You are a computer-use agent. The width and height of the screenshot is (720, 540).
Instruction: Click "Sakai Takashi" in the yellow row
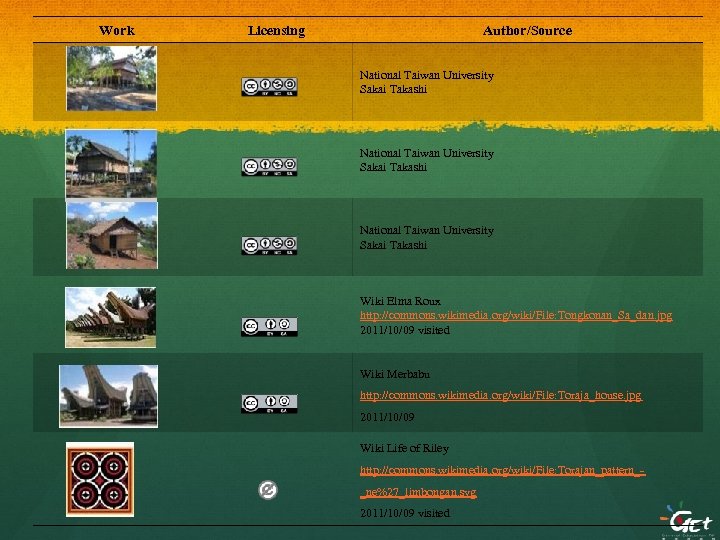[394, 89]
